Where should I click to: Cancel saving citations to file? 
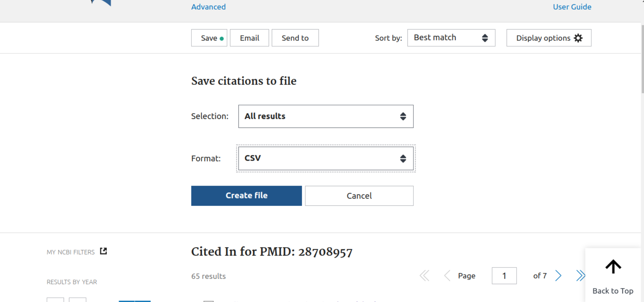[x=359, y=196]
